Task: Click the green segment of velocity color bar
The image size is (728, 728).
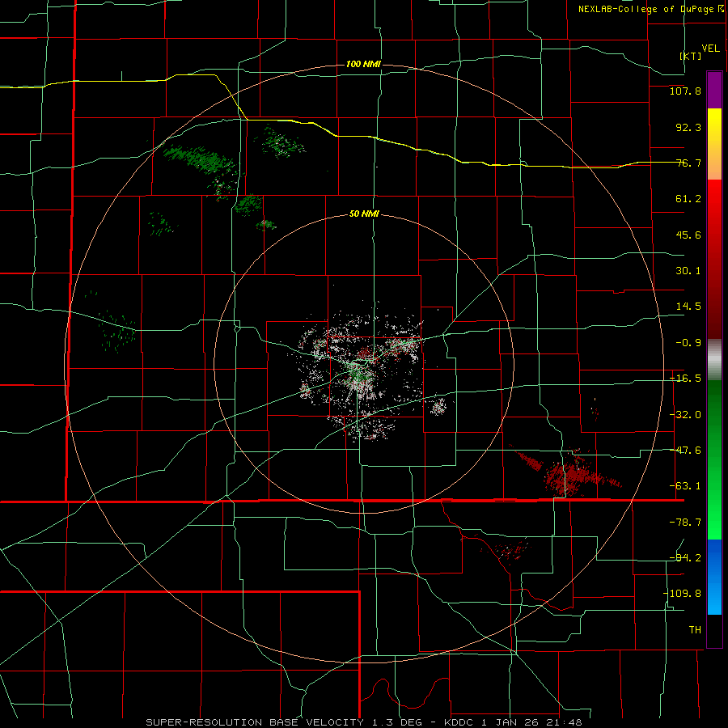Action: (714, 459)
